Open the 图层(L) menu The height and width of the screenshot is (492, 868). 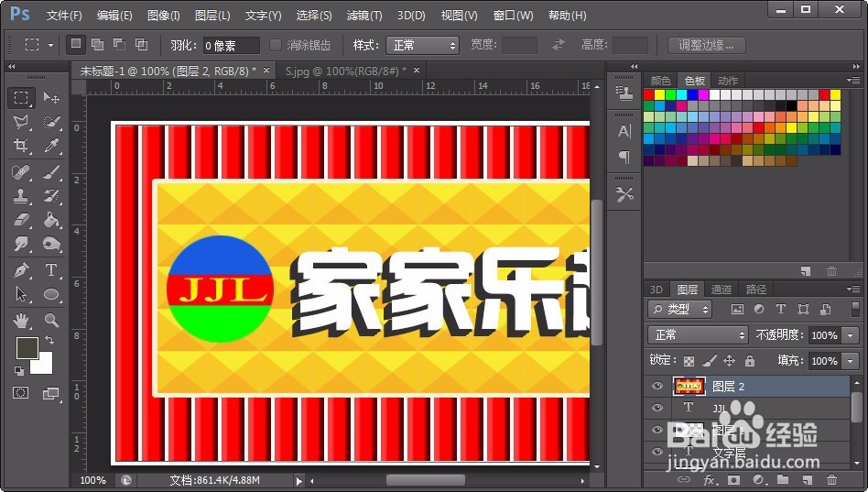pos(212,16)
